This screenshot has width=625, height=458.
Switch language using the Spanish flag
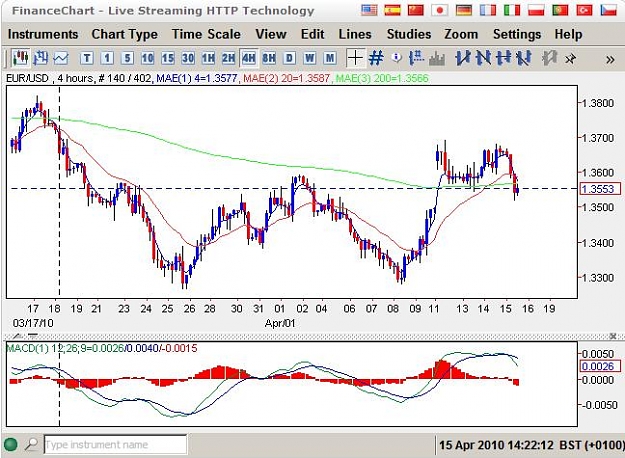(393, 10)
